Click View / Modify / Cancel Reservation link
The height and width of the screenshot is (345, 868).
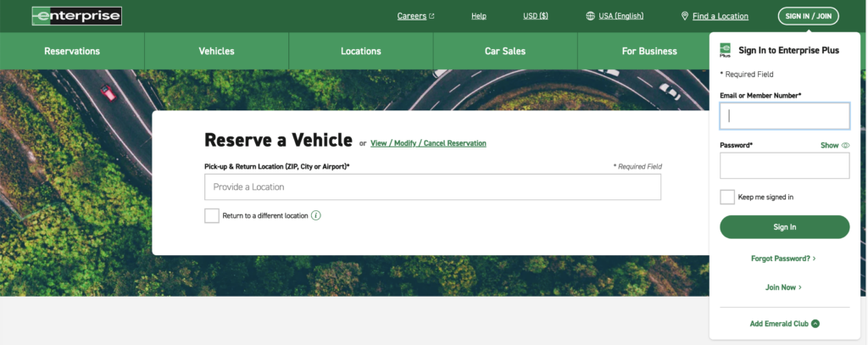pyautogui.click(x=428, y=143)
